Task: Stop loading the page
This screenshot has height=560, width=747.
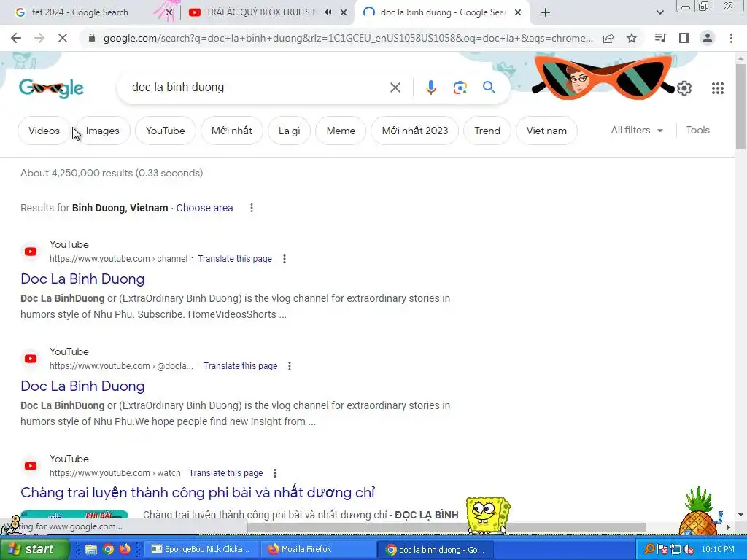Action: tap(63, 38)
